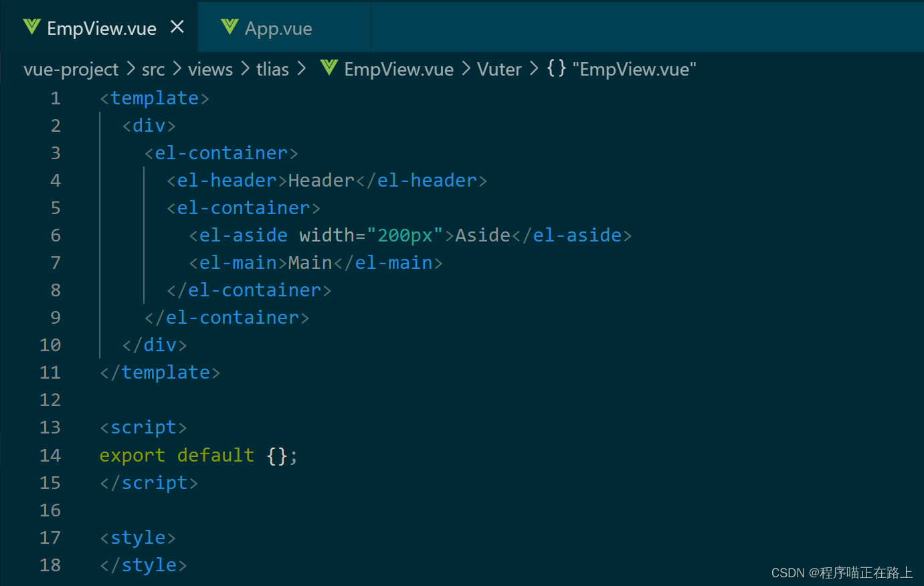Click the Vue icon on EmpView.vue tab
The image size is (924, 586).
(31, 27)
